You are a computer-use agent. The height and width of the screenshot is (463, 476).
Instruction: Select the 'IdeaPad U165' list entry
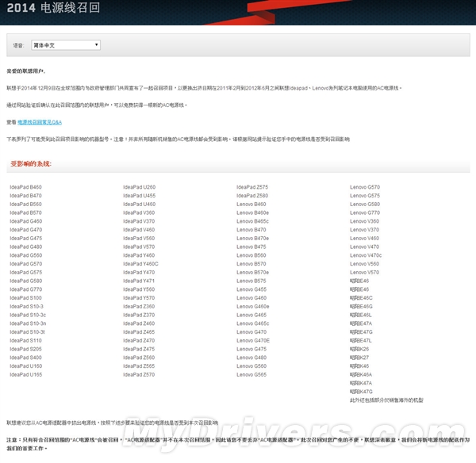coord(26,375)
